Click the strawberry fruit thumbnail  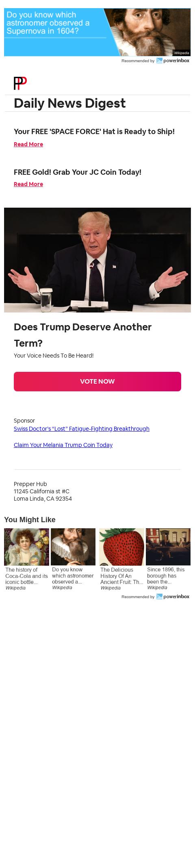[x=121, y=547]
